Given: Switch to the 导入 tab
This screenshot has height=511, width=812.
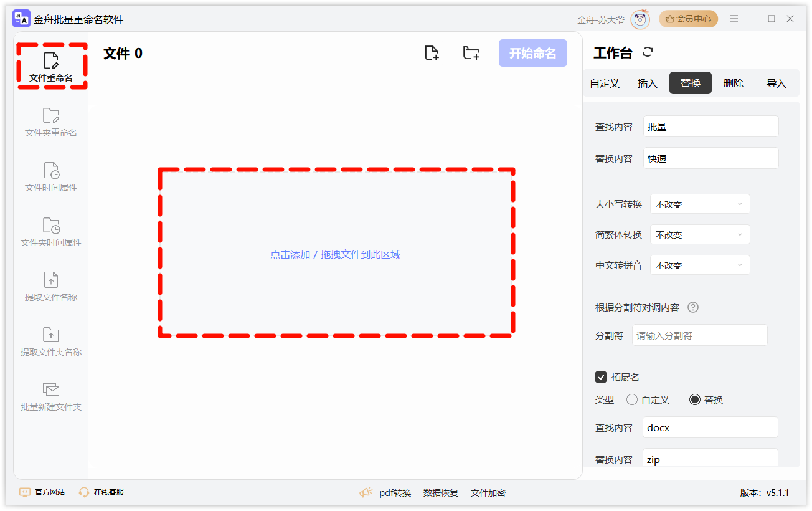Looking at the screenshot, I should (777, 83).
